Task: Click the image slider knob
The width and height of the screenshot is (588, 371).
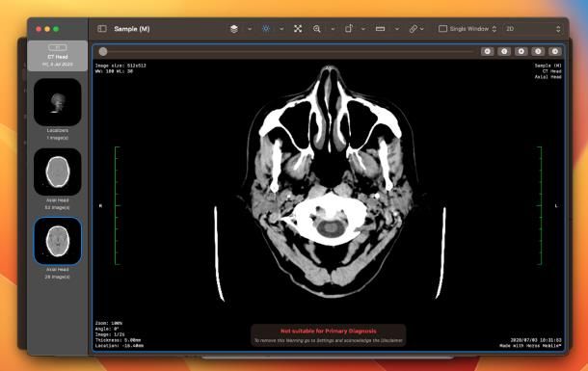Action: click(103, 52)
